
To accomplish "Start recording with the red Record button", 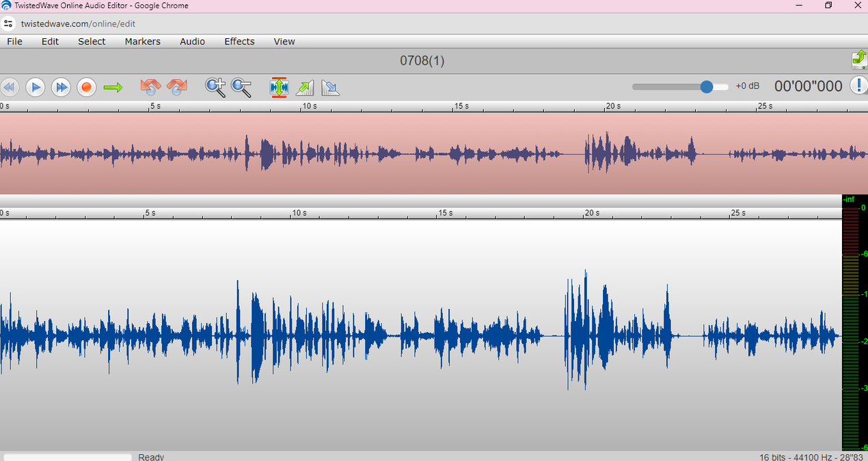I will 86,87.
